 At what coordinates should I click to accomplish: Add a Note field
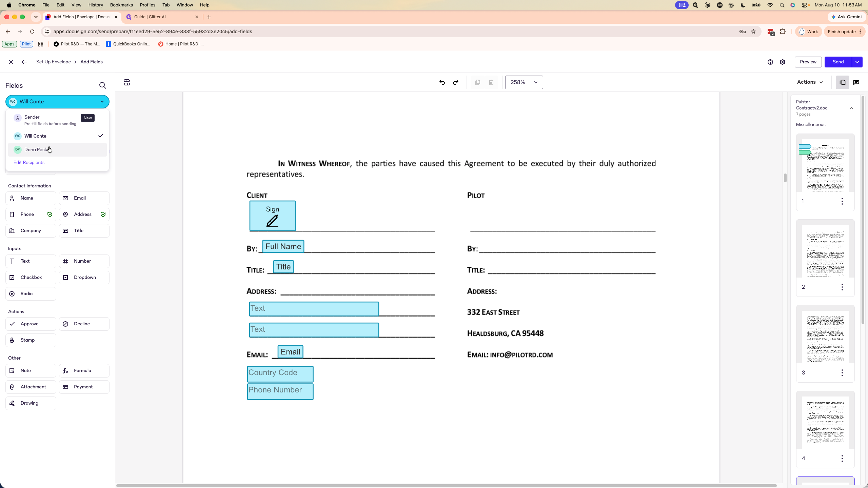[x=31, y=371]
